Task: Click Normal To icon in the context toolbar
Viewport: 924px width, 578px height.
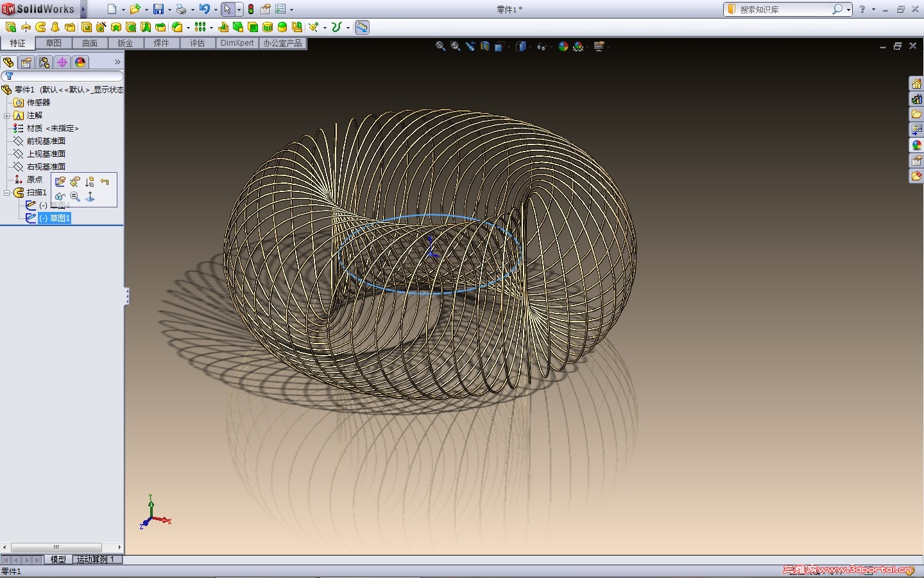Action: click(x=90, y=197)
